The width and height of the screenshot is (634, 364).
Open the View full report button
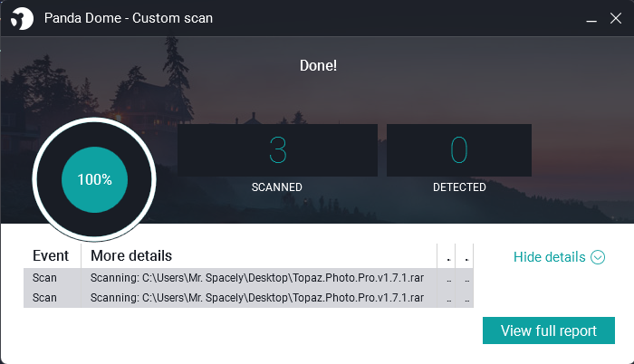point(549,330)
